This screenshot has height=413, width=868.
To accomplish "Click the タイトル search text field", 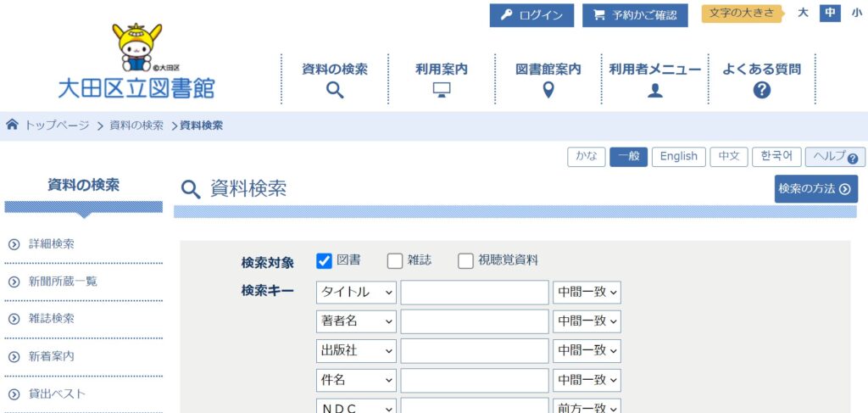I will point(475,293).
